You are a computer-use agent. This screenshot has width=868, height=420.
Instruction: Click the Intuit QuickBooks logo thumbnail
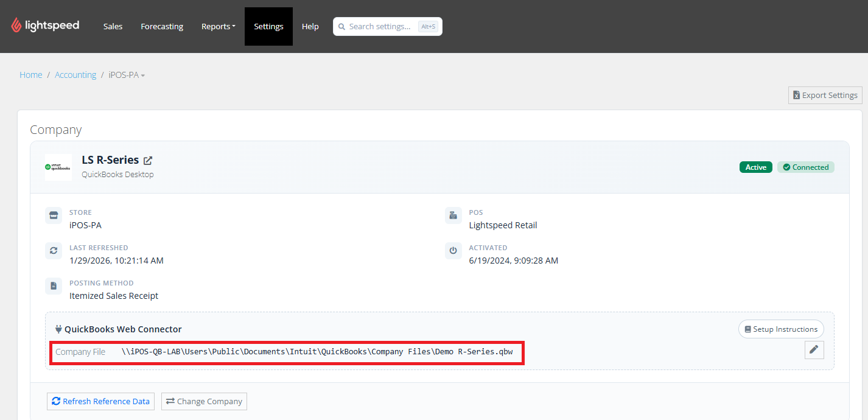click(58, 167)
